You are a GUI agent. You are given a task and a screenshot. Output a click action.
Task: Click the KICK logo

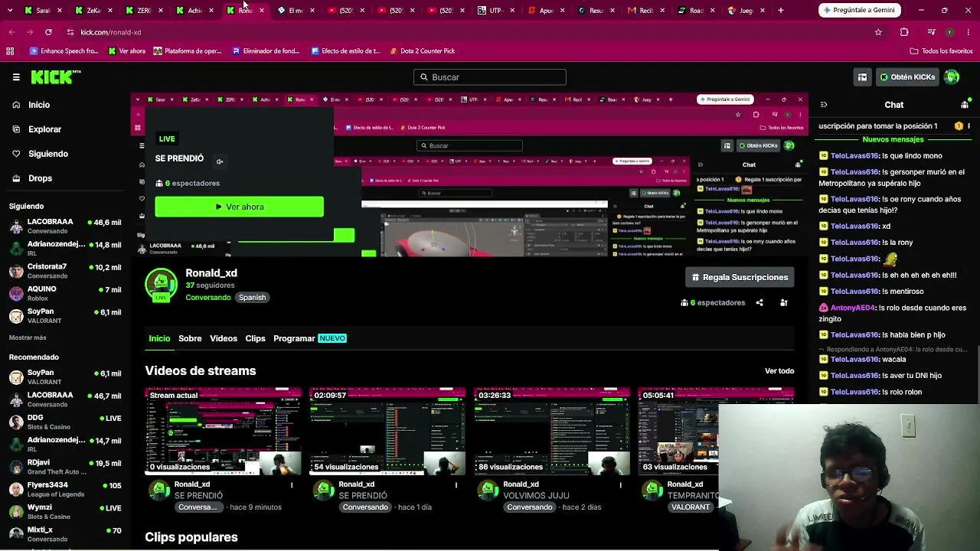pos(55,77)
